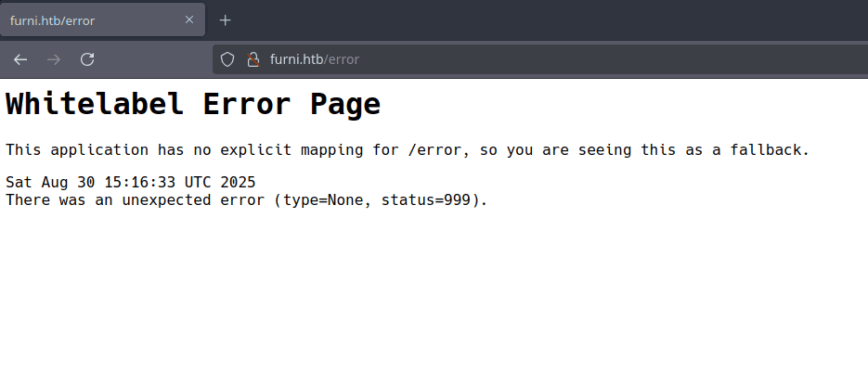Image resolution: width=868 pixels, height=372 pixels.
Task: Click the word "Whitelabel" in the page title
Action: [x=97, y=104]
